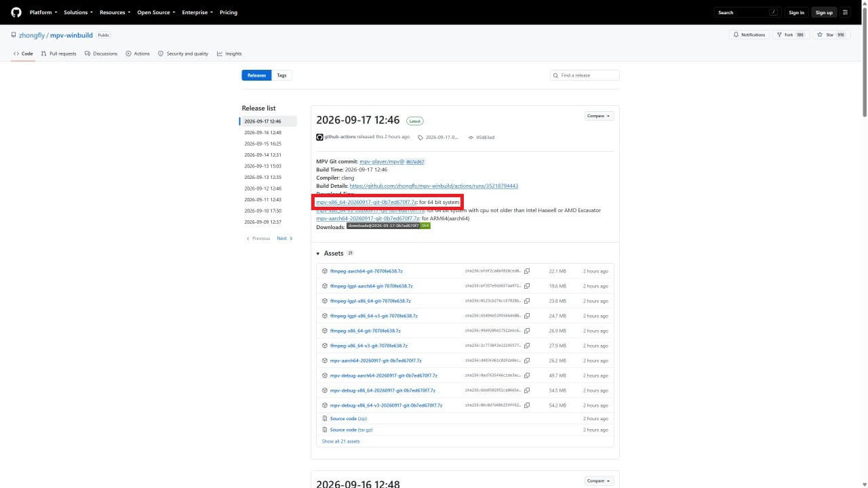868x488 pixels.
Task: Copy SHA256 hash of ffmpeg-lgpl-x86_64-v3-git-7070fe638.7z
Action: click(x=527, y=316)
